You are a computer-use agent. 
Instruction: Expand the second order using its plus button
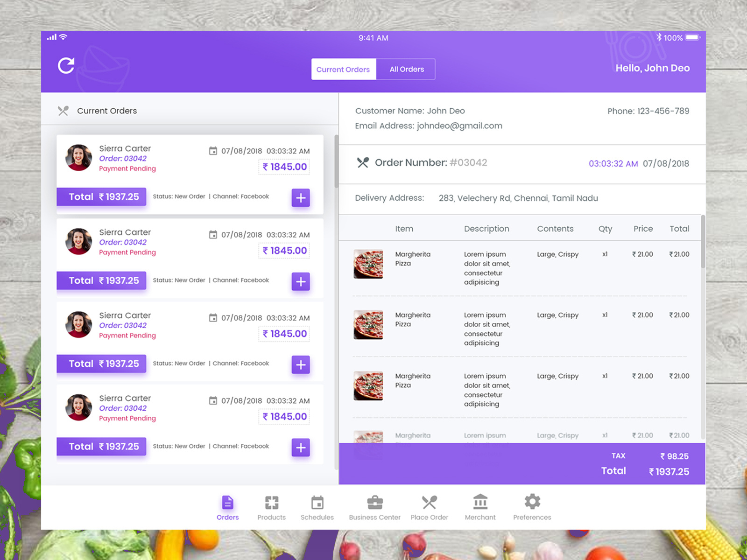301,281
